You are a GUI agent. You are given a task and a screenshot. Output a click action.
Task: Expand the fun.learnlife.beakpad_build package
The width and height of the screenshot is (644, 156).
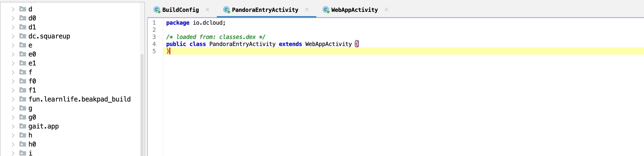pos(13,99)
